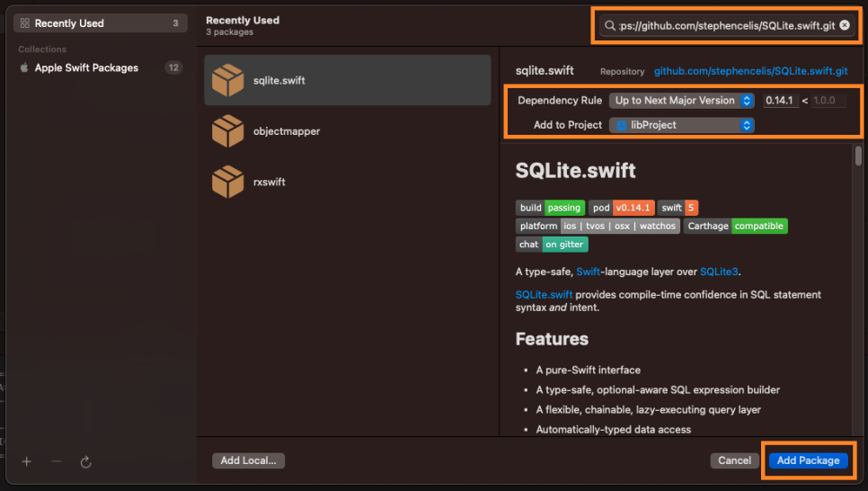Click the magnifier icon in search field
The image size is (868, 491).
coord(609,25)
